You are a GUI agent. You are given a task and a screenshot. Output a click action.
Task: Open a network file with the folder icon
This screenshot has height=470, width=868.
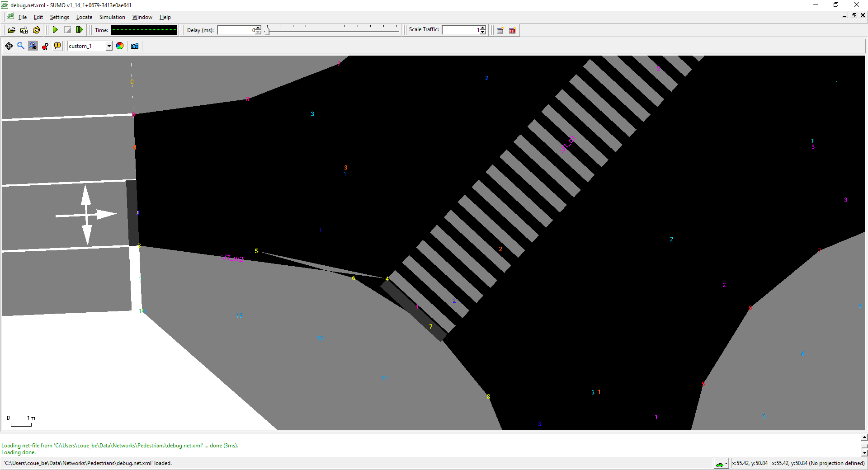coord(12,30)
